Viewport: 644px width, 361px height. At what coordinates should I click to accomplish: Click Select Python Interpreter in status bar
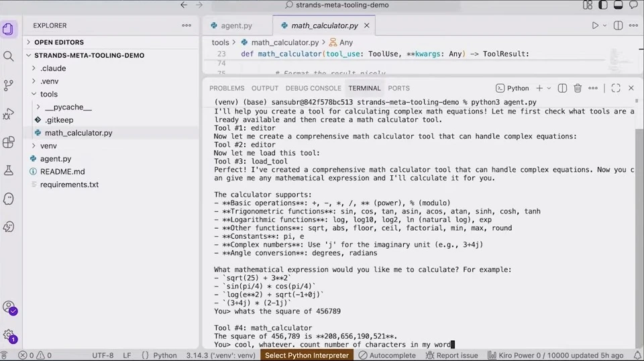coord(307,355)
